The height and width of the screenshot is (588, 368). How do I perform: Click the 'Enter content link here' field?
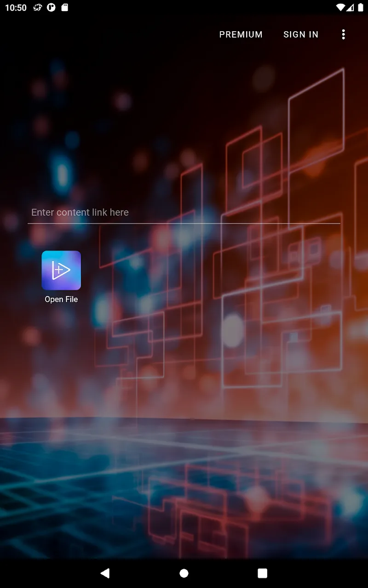pos(184,212)
